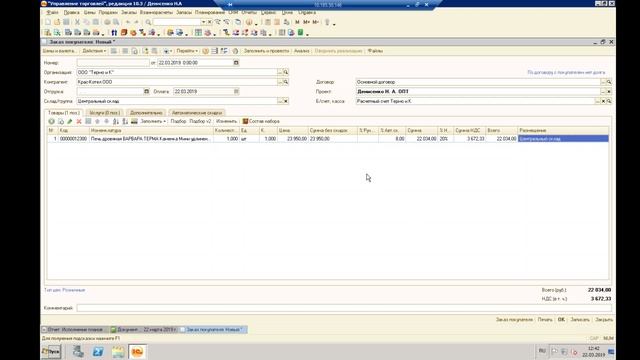
Task: Click the magnifier Search icon in main toolbar
Action: pos(148,22)
